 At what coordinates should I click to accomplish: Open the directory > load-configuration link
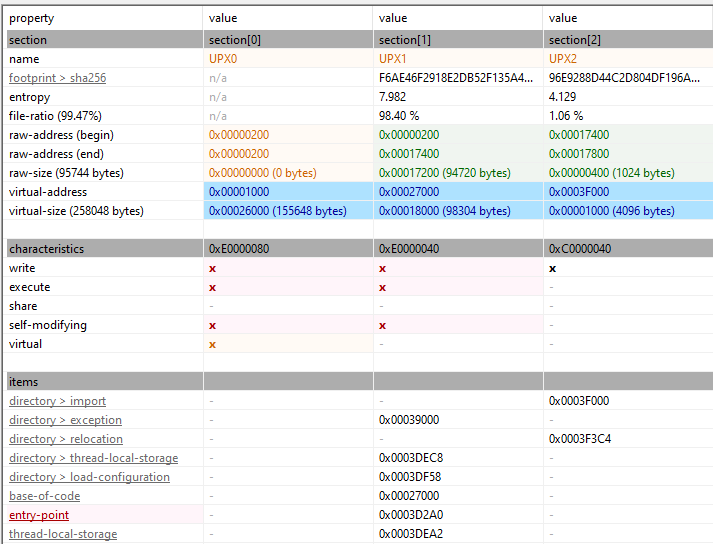90,477
